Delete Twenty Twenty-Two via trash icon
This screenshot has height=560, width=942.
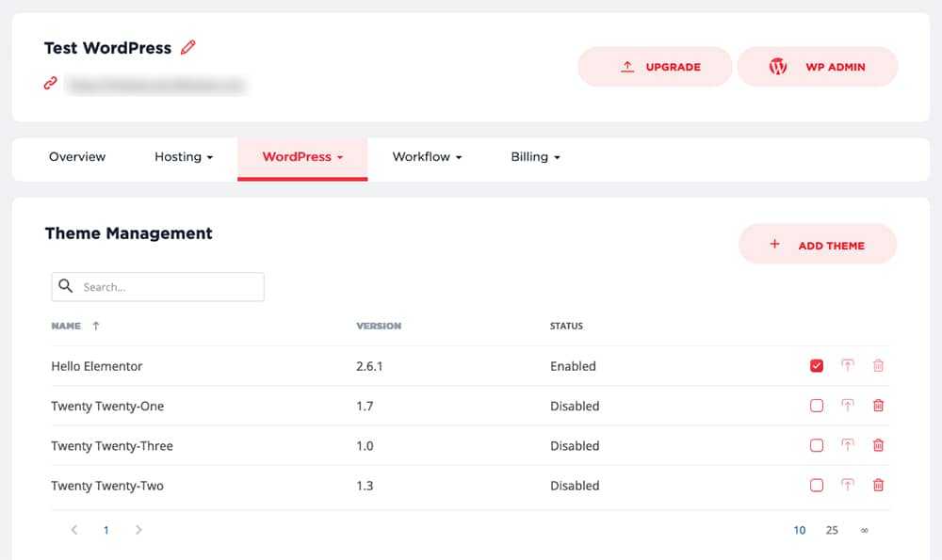coord(878,485)
